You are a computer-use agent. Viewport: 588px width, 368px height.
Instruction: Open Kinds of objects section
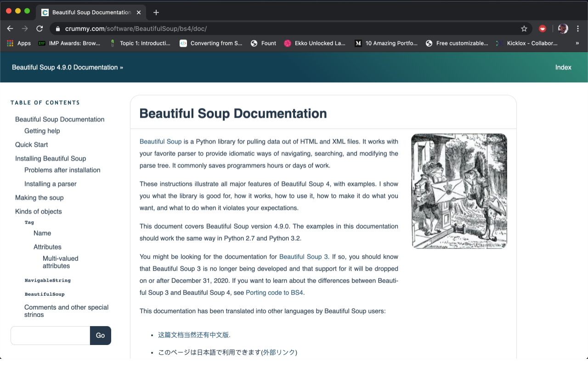point(39,211)
